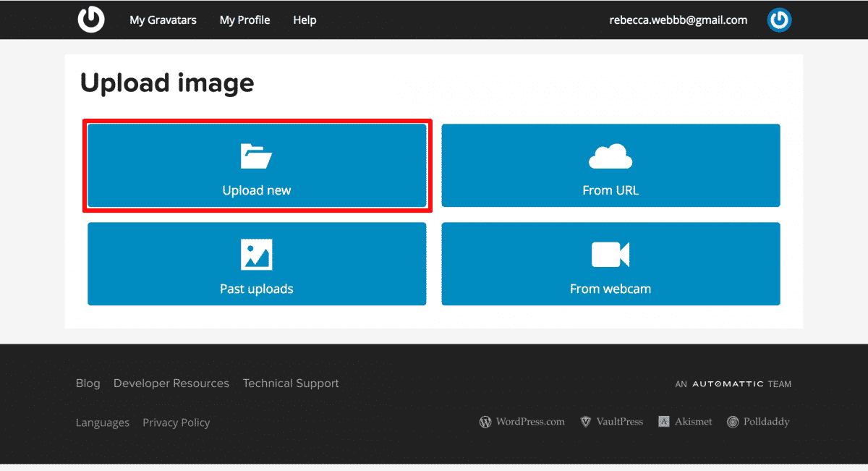
Task: Open the Blog link
Action: pos(88,383)
